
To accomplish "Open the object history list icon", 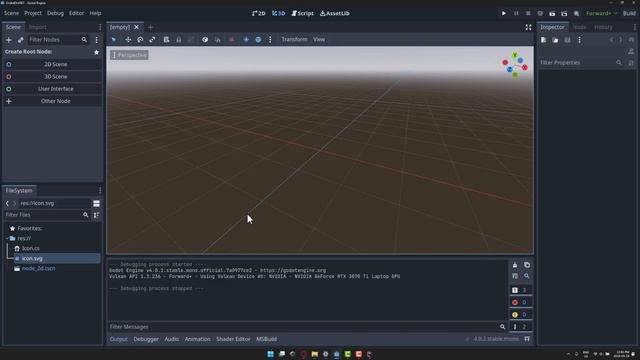I will click(631, 40).
